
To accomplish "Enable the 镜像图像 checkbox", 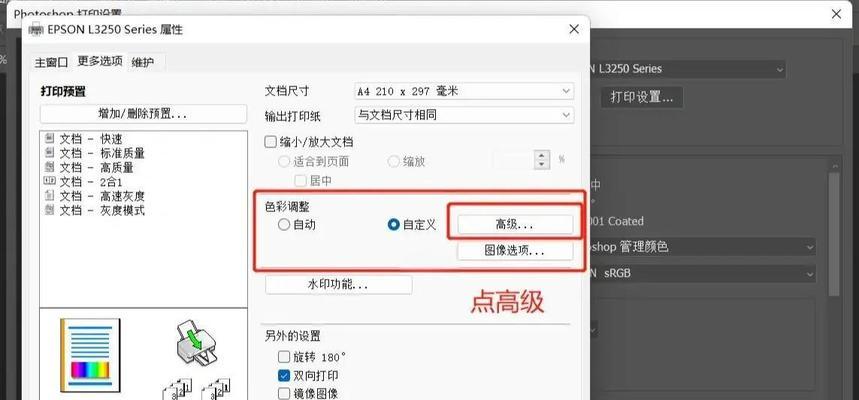I will pos(284,393).
